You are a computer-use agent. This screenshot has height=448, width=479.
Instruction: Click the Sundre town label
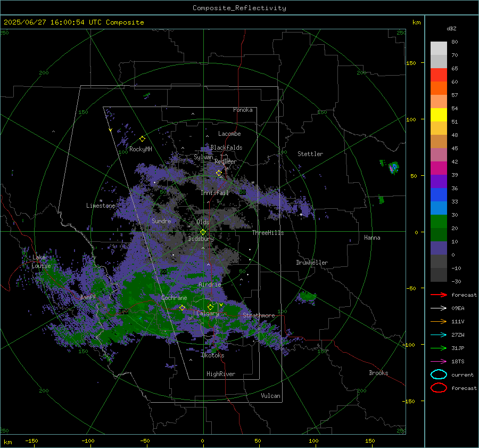tap(161, 221)
